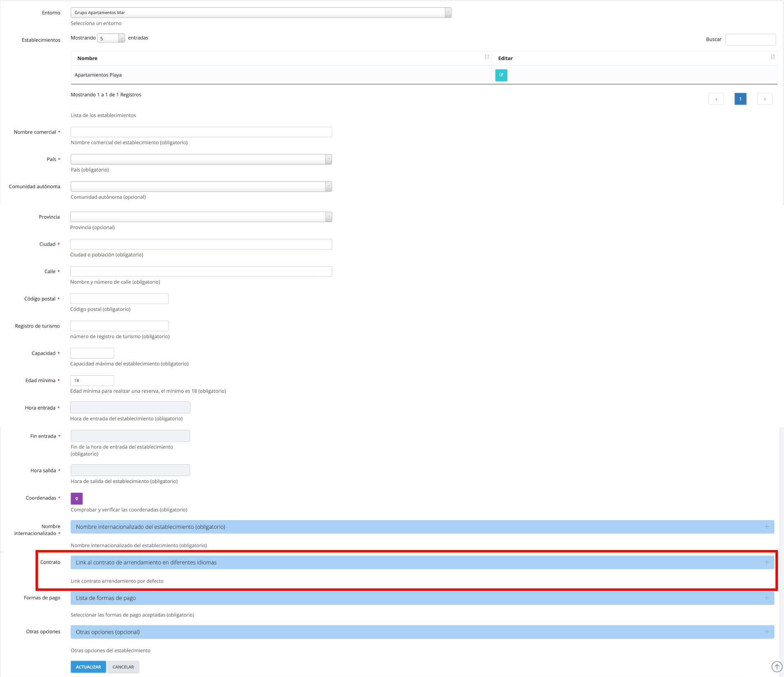This screenshot has width=784, height=677.
Task: Expand Nombre internacionalizado section plus icon
Action: pyautogui.click(x=766, y=527)
